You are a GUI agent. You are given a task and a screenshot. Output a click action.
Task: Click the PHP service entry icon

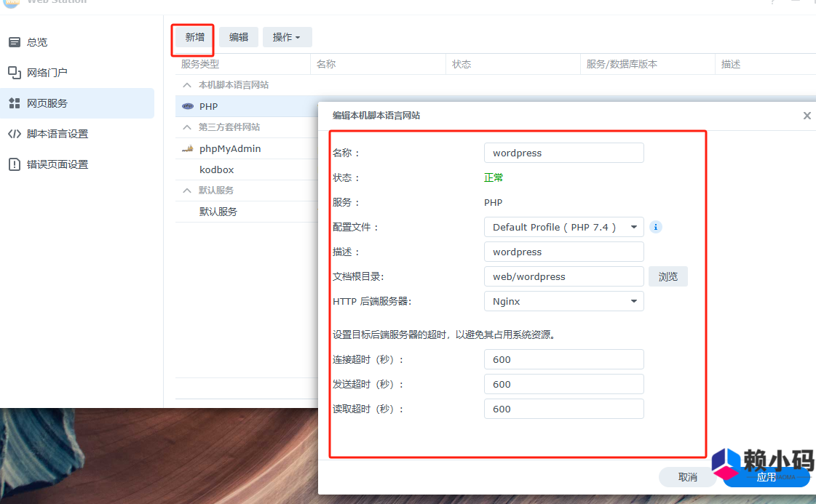coord(187,106)
